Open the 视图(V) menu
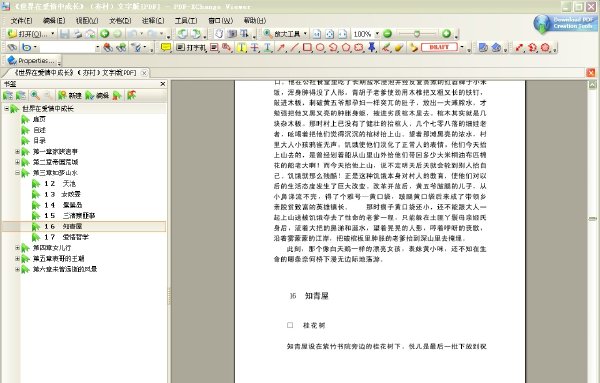Screen dimensions: 600x383 [87, 21]
